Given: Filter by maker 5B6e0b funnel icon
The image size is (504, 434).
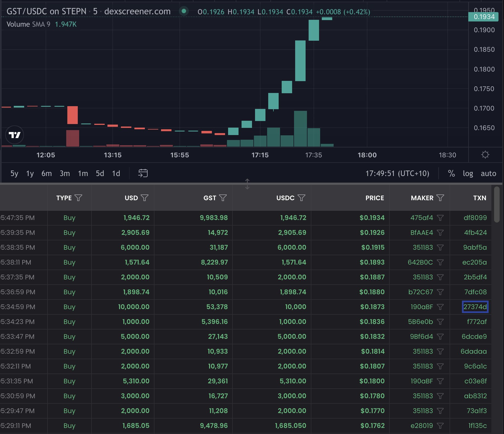Looking at the screenshot, I should 440,322.
